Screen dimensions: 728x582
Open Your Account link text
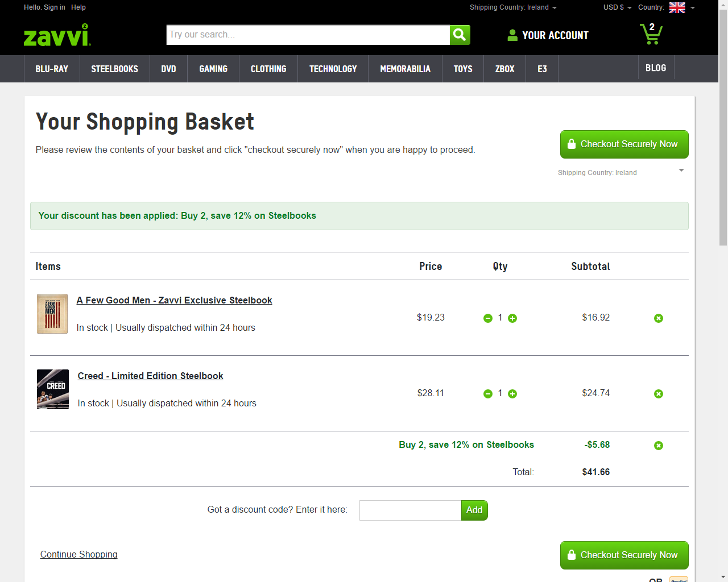[555, 35]
